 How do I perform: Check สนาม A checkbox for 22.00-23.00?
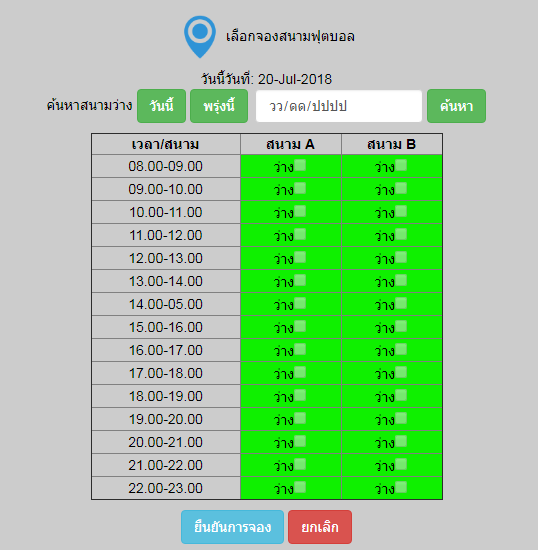tap(300, 487)
